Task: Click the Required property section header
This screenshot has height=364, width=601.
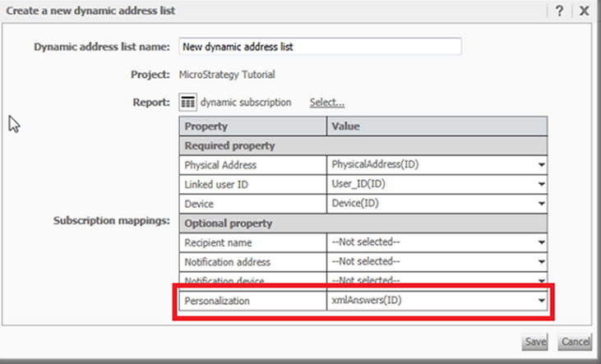Action: pos(363,145)
